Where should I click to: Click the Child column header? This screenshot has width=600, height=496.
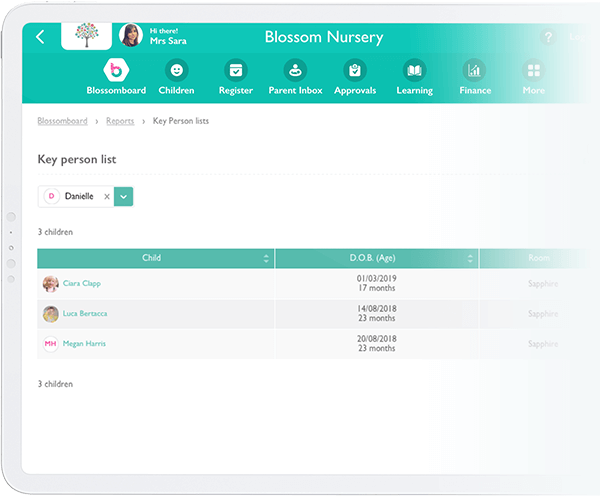tap(155, 258)
